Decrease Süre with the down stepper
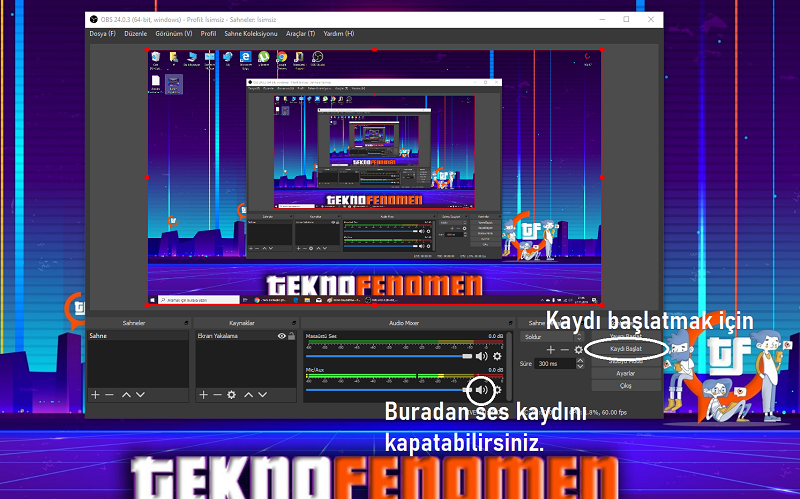This screenshot has height=499, width=800. click(580, 366)
